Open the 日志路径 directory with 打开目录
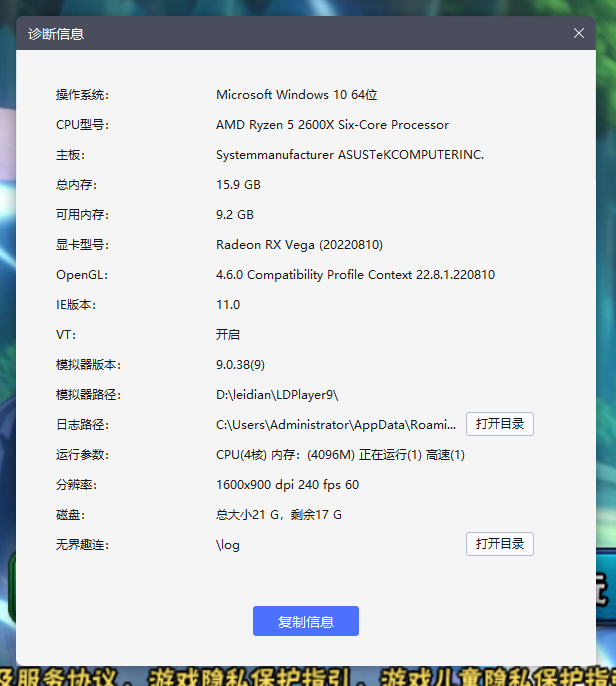 click(499, 424)
